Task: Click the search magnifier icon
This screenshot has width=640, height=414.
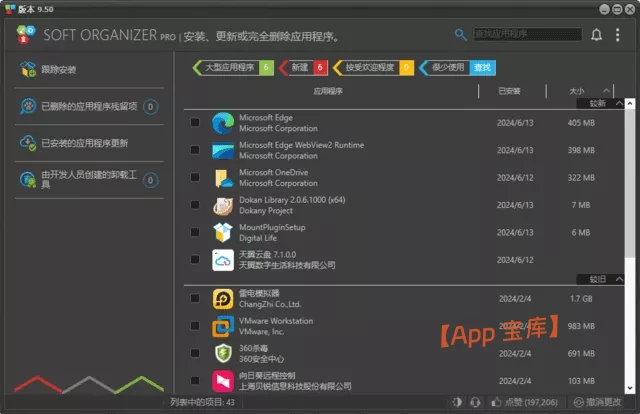Action: coord(460,35)
